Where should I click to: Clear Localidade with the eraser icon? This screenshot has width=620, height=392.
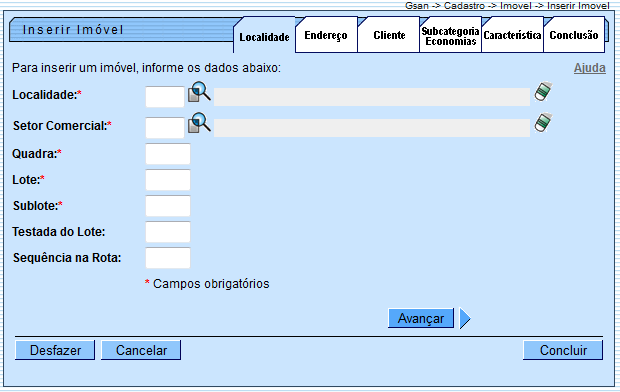(x=543, y=92)
